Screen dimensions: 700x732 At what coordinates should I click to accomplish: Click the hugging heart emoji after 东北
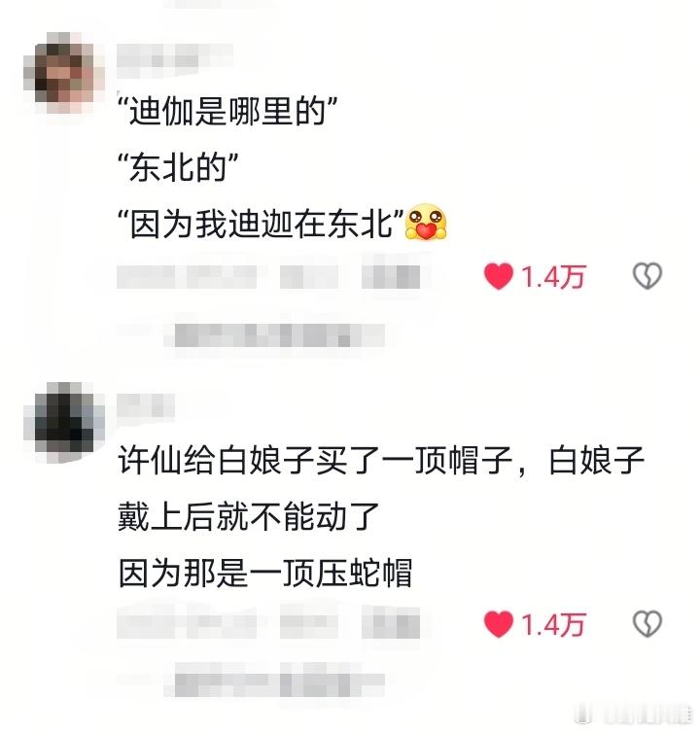coord(426,223)
